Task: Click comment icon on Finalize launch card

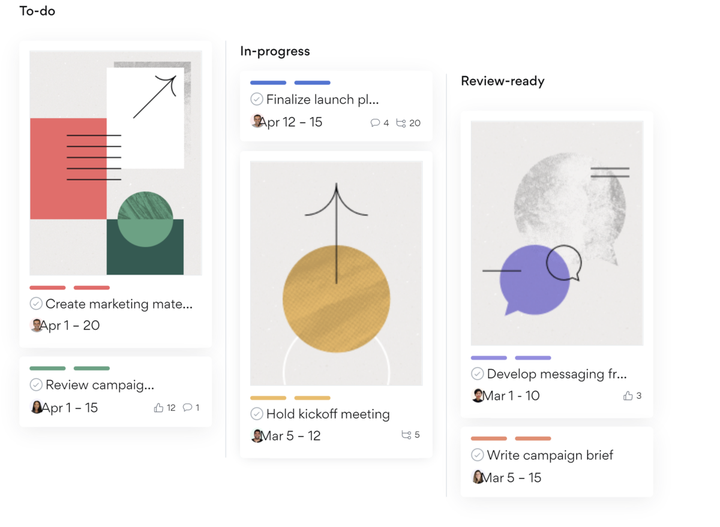Action: (x=375, y=123)
